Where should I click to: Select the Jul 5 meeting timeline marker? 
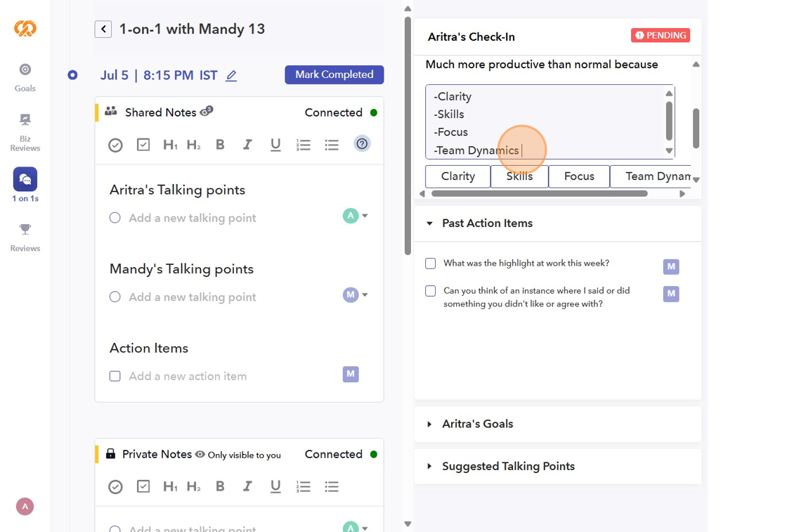click(x=73, y=75)
